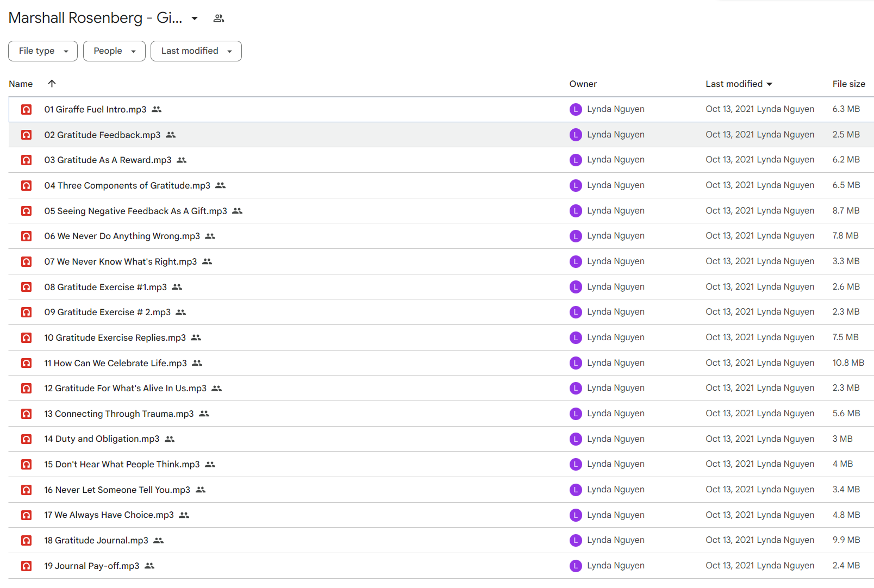The image size is (874, 588).
Task: Open the File type filter
Action: tap(43, 51)
